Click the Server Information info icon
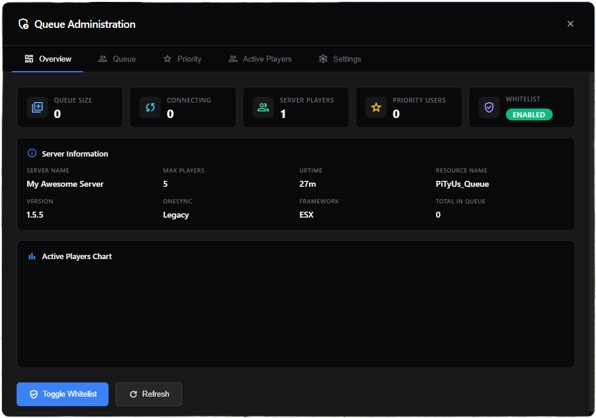The height and width of the screenshot is (418, 596). pyautogui.click(x=32, y=153)
